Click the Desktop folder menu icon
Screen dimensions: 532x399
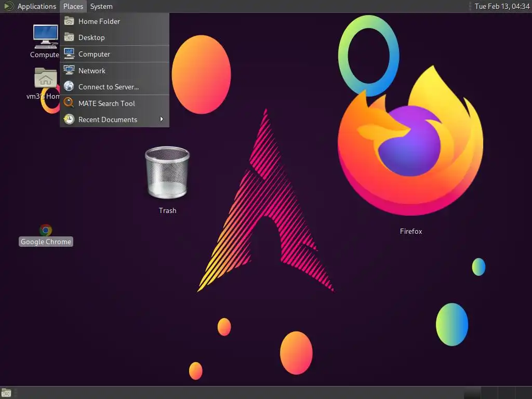coord(69,37)
